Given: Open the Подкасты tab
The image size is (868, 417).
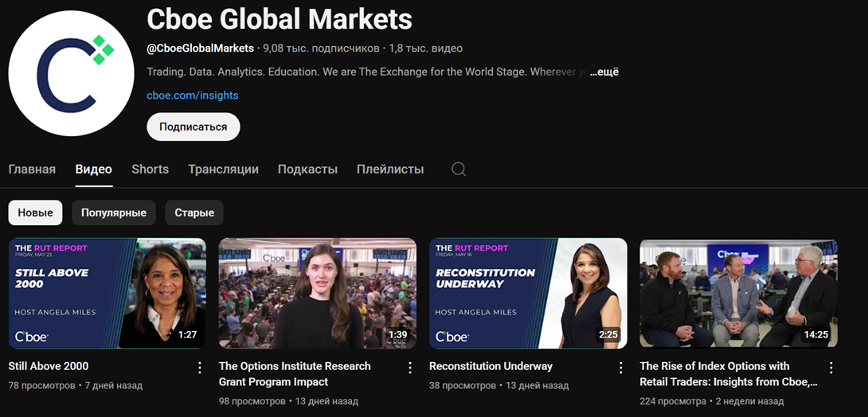Looking at the screenshot, I should coord(307,170).
